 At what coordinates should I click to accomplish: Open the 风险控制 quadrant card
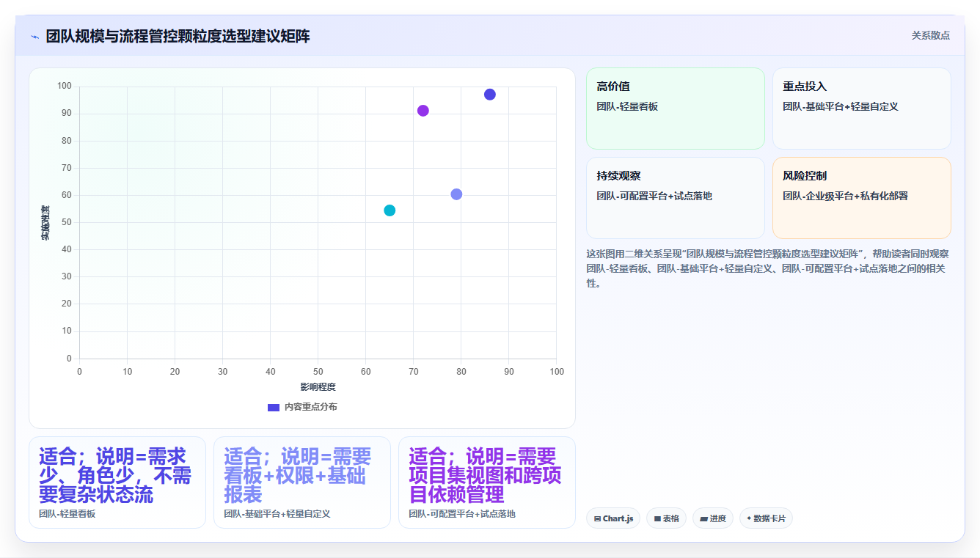(x=862, y=198)
